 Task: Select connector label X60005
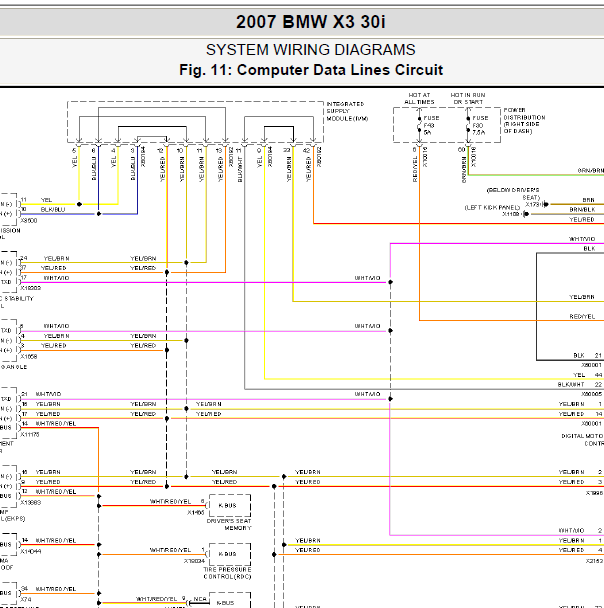click(592, 394)
